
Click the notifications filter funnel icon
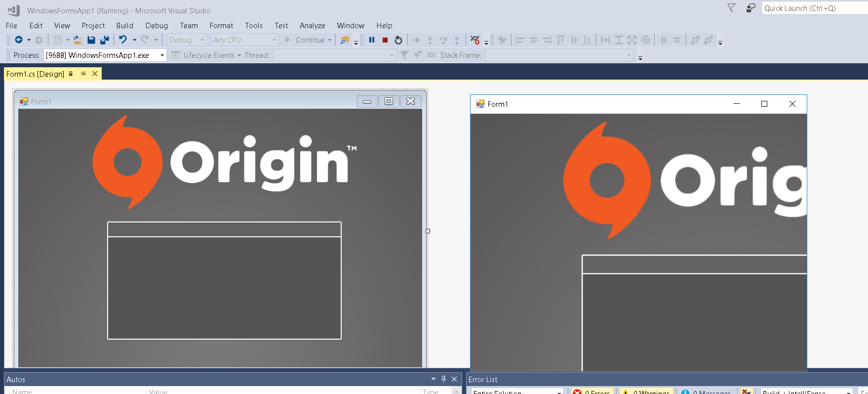pos(732,8)
